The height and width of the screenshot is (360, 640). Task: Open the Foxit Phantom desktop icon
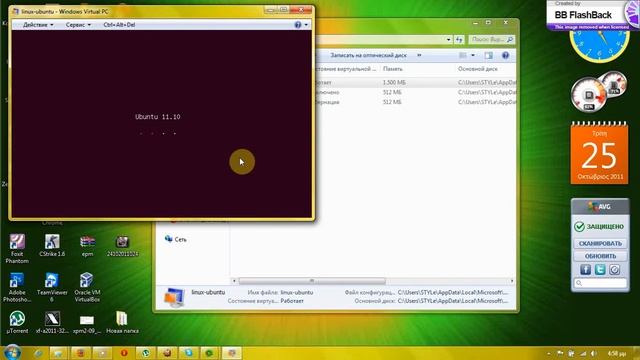click(17, 248)
